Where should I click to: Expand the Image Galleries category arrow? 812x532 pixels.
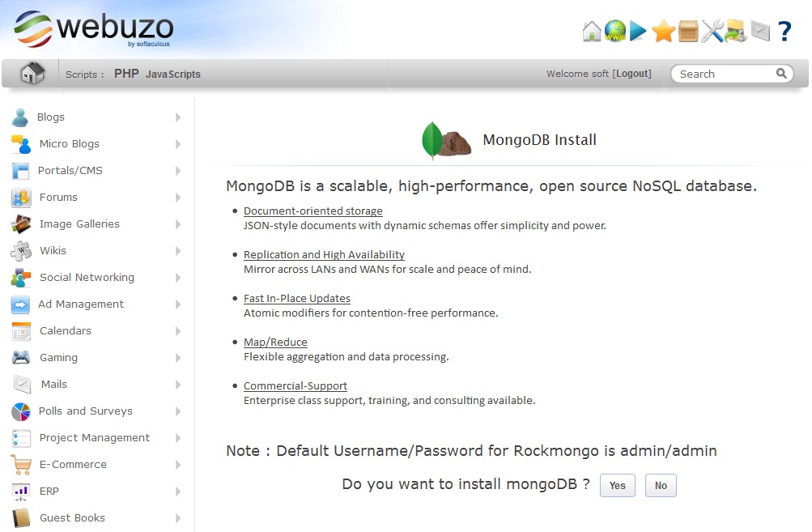pyautogui.click(x=177, y=224)
